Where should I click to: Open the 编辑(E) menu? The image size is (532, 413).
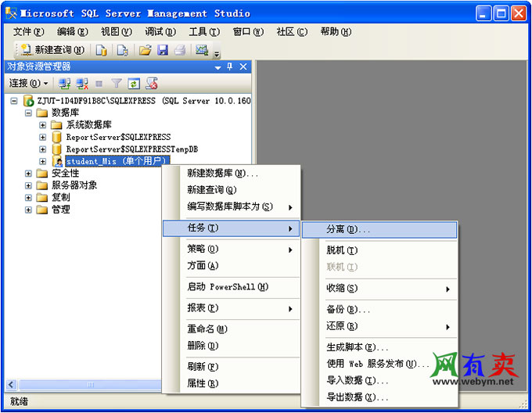[73, 32]
